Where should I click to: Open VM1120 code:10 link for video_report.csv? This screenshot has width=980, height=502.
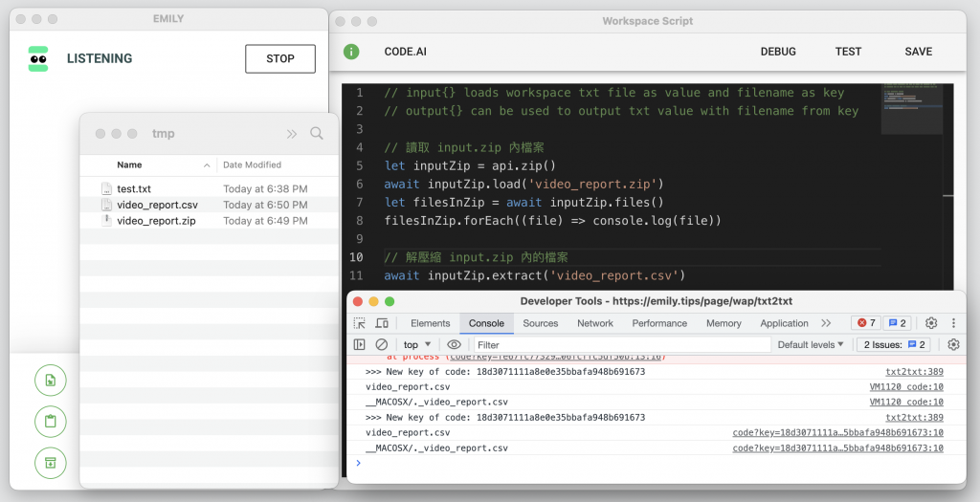pyautogui.click(x=906, y=387)
